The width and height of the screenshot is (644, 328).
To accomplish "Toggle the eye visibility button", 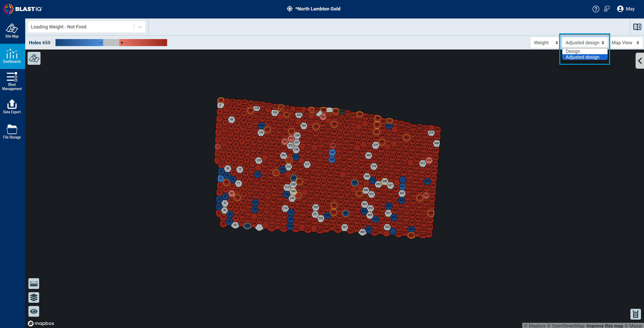I will (34, 311).
